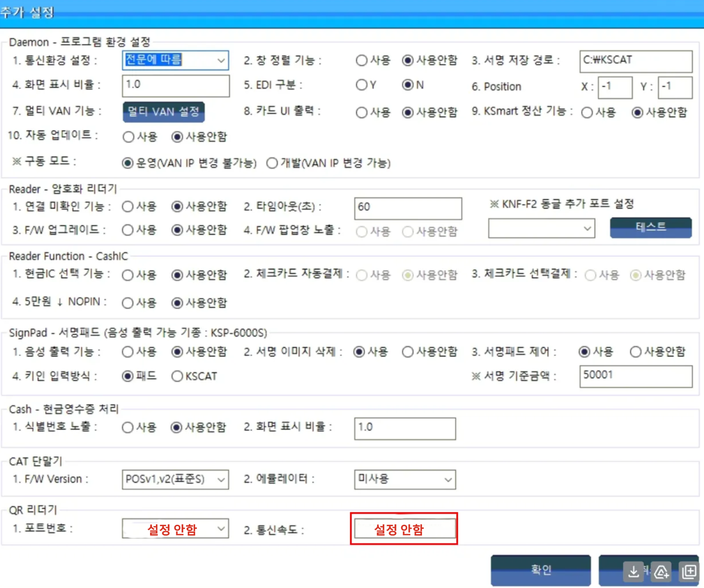Click the download overlay icon
This screenshot has width=704, height=588.
[x=633, y=571]
